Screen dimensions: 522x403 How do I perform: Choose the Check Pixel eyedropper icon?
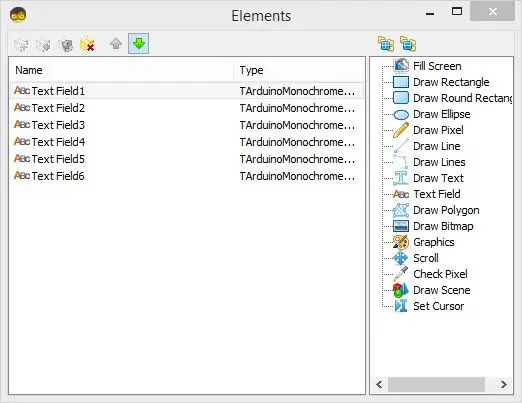(401, 274)
